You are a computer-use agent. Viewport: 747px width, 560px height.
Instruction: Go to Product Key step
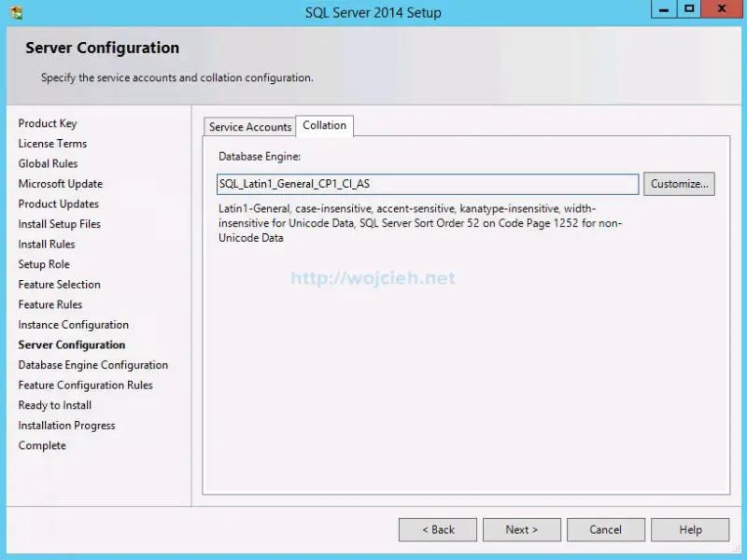[48, 122]
